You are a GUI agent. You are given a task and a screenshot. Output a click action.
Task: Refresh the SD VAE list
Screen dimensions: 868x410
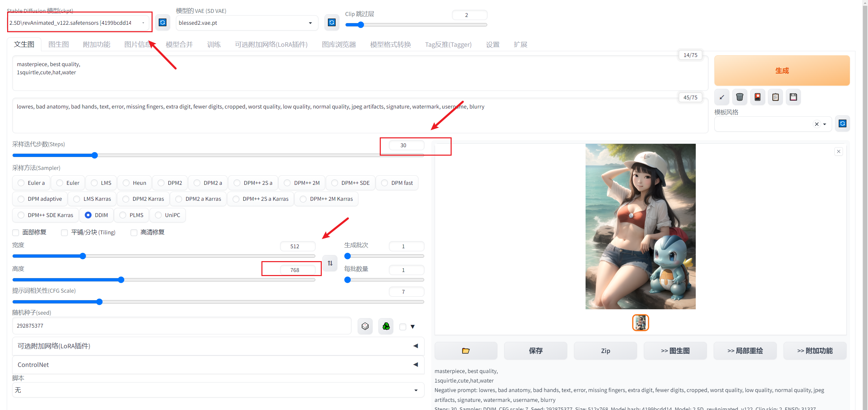pos(332,22)
